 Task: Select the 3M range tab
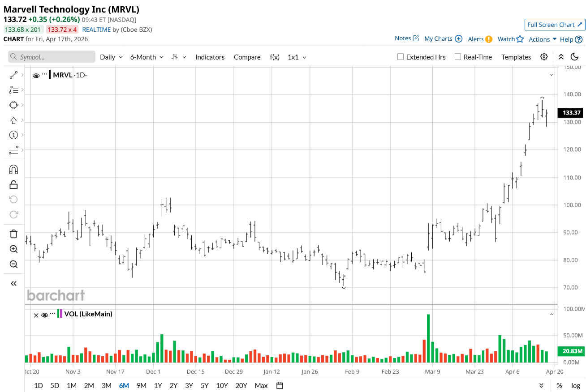pyautogui.click(x=106, y=386)
